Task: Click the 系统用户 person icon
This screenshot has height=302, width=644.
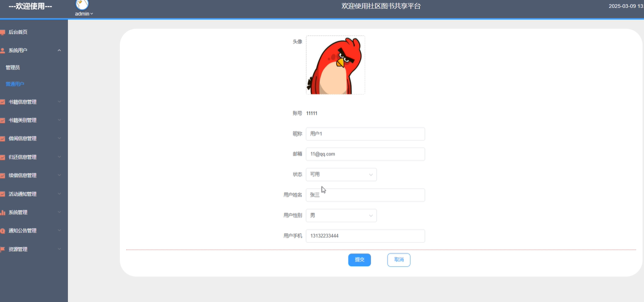Action: click(2, 50)
